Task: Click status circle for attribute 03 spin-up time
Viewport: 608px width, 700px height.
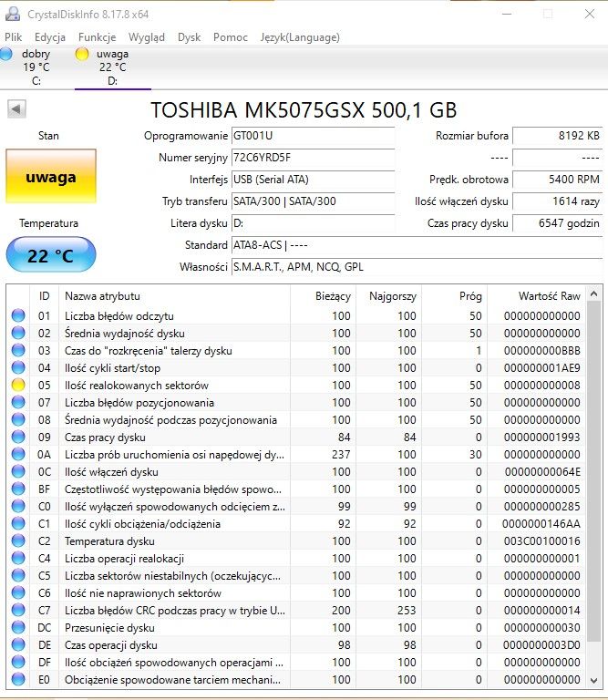Action: coord(18,350)
